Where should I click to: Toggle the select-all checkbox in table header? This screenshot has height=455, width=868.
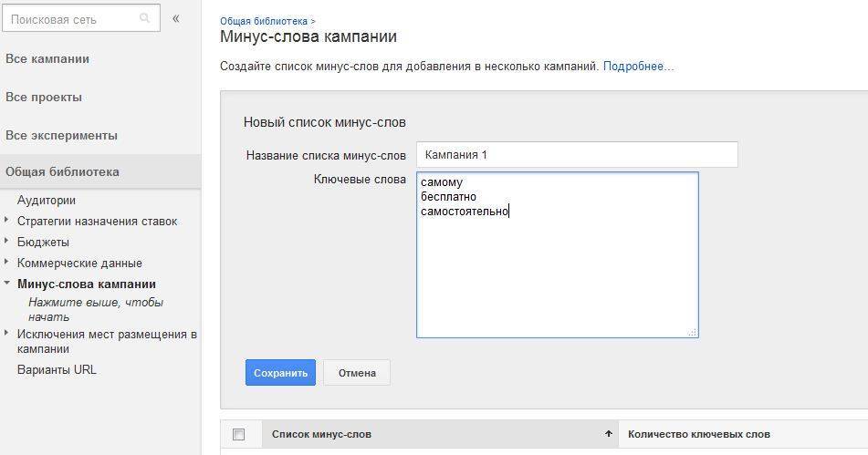click(239, 435)
